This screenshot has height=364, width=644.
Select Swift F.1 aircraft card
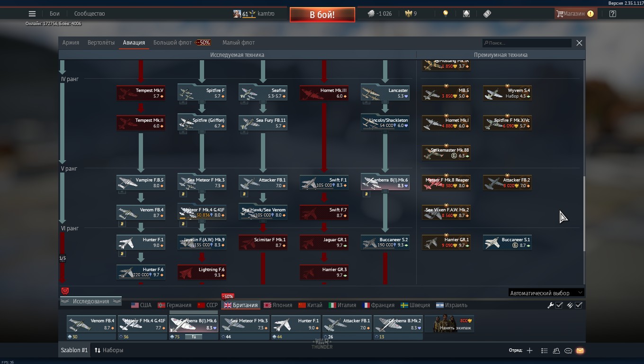[x=324, y=182]
